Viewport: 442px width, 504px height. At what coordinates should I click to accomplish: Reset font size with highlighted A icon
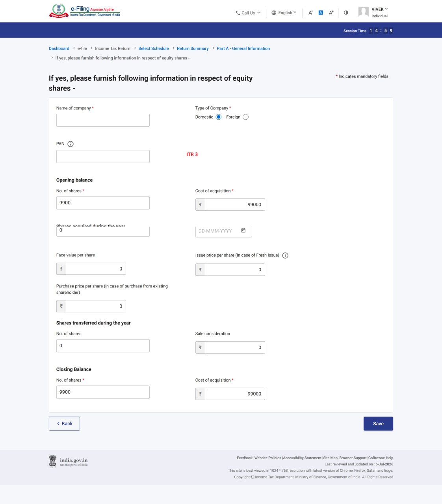tap(321, 13)
